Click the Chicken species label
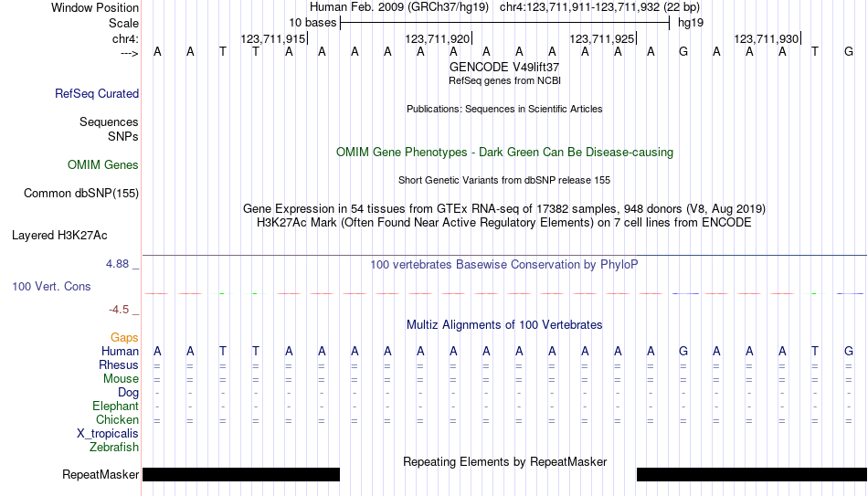Image resolution: width=868 pixels, height=496 pixels. 117,419
